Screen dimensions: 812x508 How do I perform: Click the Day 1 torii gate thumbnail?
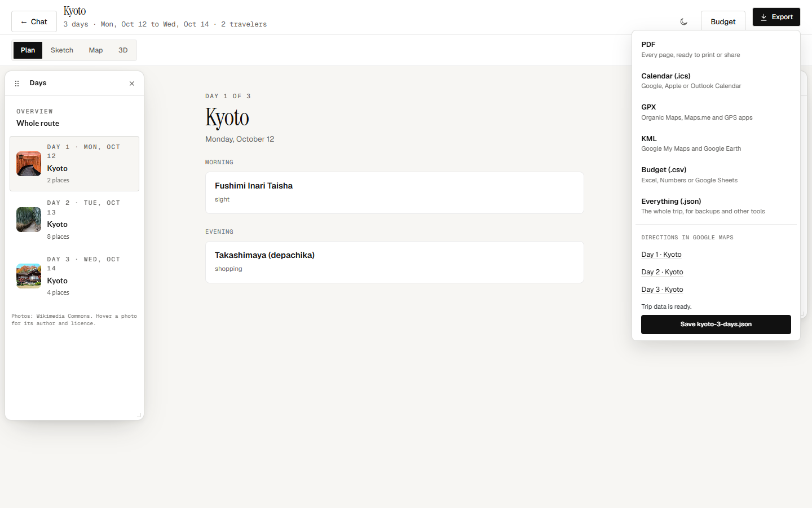(x=29, y=164)
